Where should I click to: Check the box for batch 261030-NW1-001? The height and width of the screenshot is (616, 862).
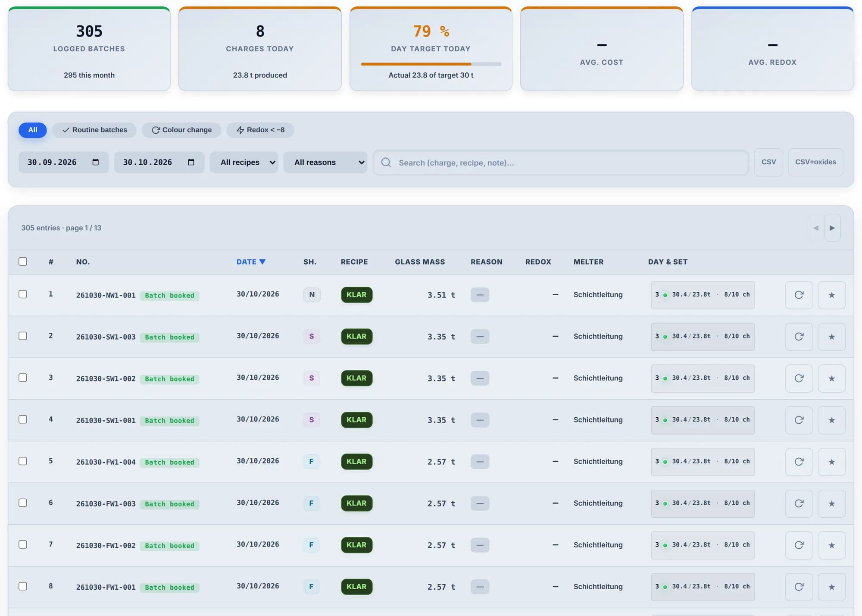[x=23, y=294]
